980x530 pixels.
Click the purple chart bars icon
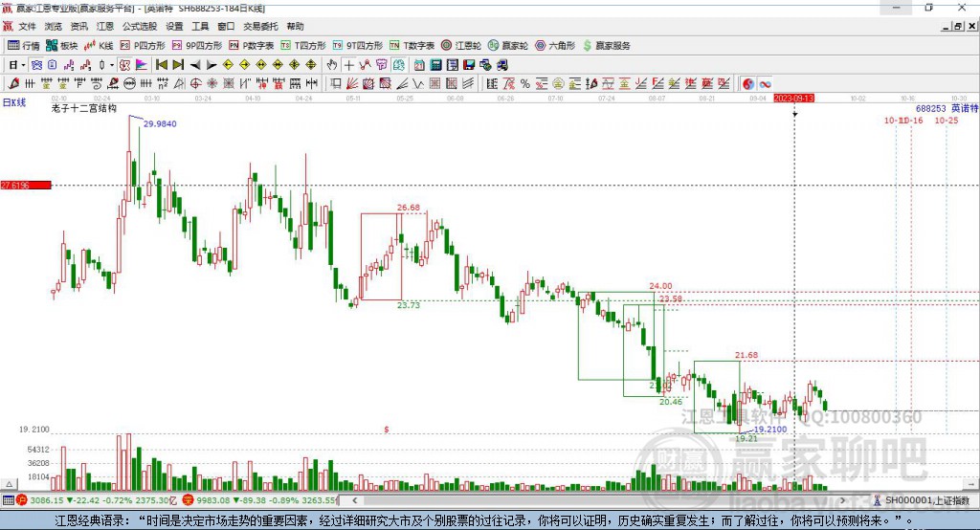pos(69,65)
